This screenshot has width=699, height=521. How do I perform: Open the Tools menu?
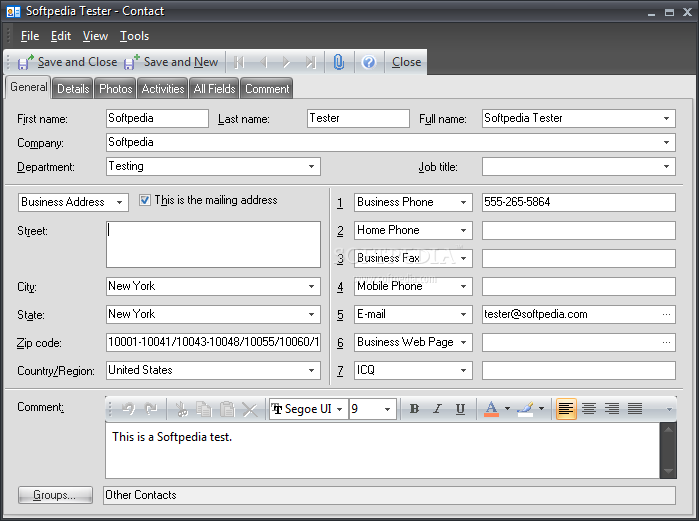click(134, 36)
